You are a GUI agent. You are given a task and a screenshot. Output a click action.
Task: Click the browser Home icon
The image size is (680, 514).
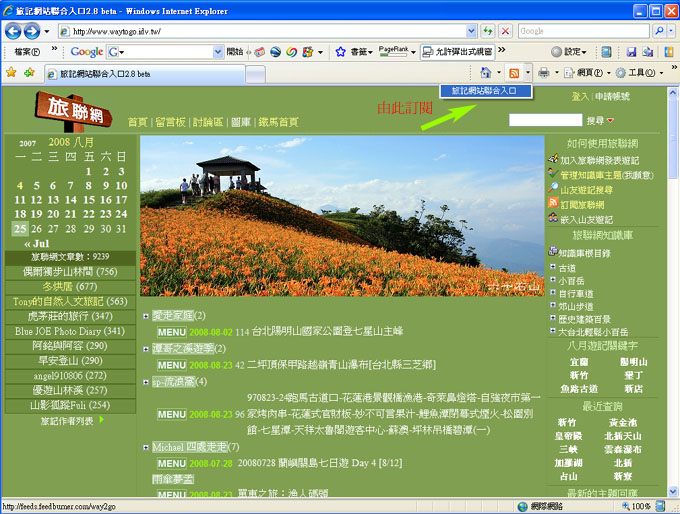click(x=485, y=73)
